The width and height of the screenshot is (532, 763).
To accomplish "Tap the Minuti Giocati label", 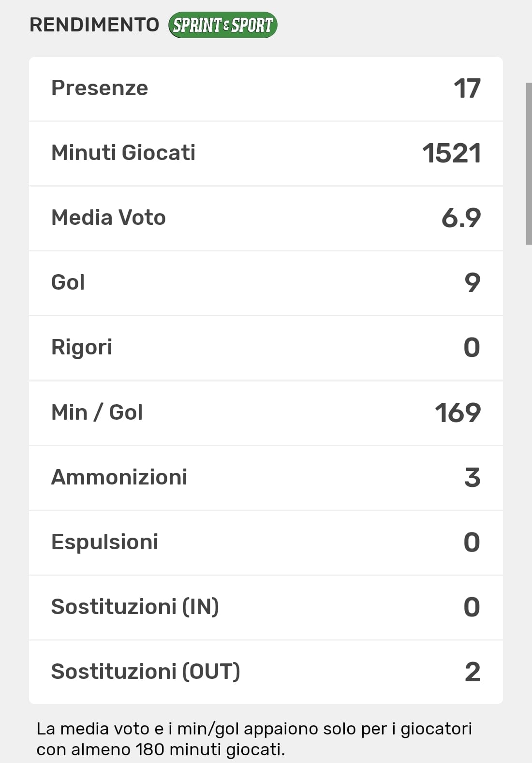I will tap(123, 153).
